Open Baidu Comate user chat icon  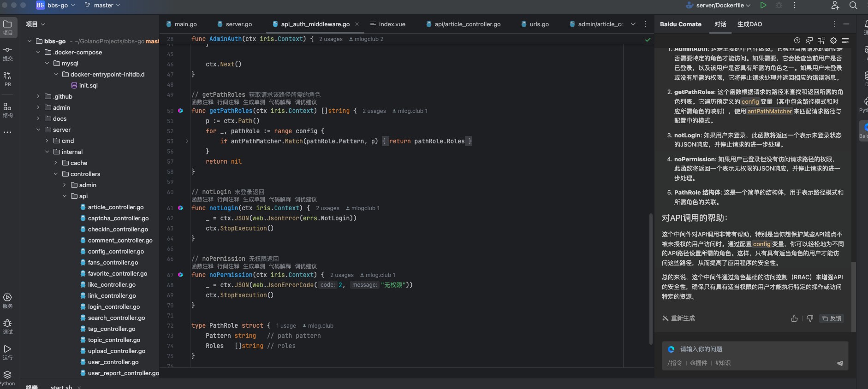pos(809,41)
